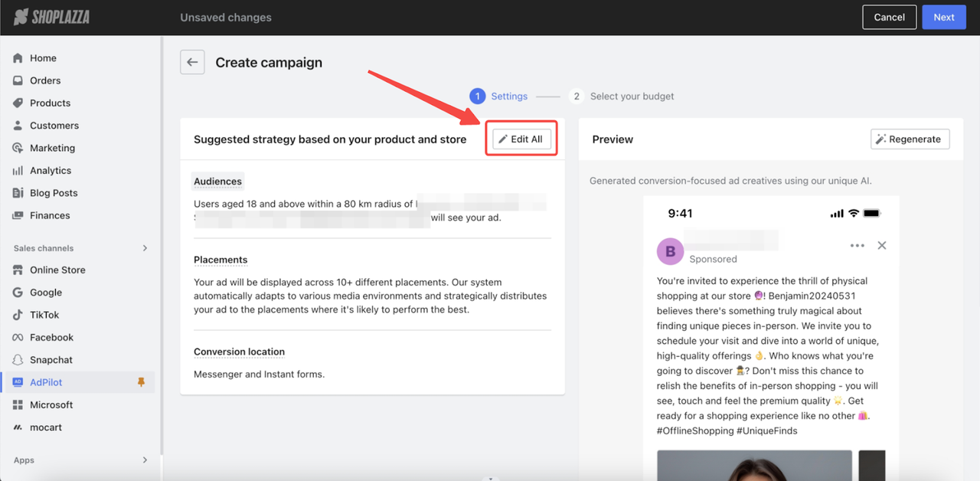Open Marketing menu item
This screenshot has width=980, height=481.
52,148
